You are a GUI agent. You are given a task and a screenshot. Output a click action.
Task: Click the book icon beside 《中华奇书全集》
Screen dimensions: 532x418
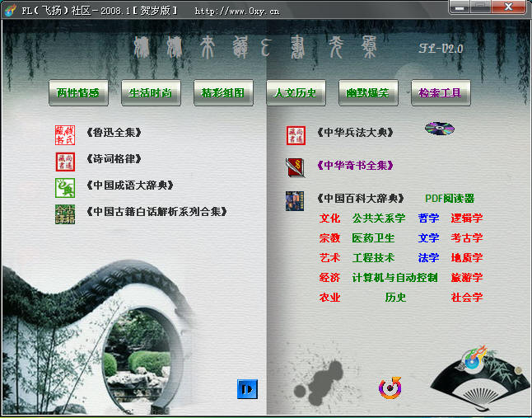pyautogui.click(x=295, y=166)
